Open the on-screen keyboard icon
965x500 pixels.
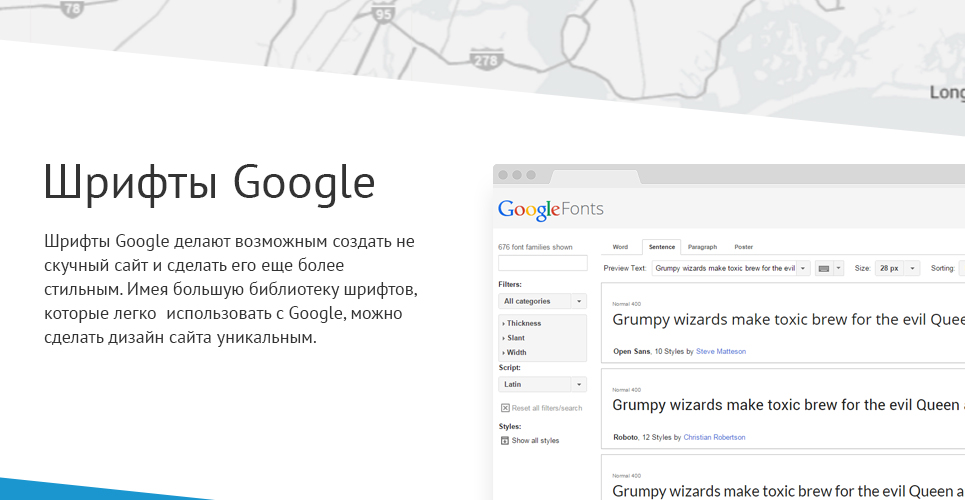coord(824,268)
